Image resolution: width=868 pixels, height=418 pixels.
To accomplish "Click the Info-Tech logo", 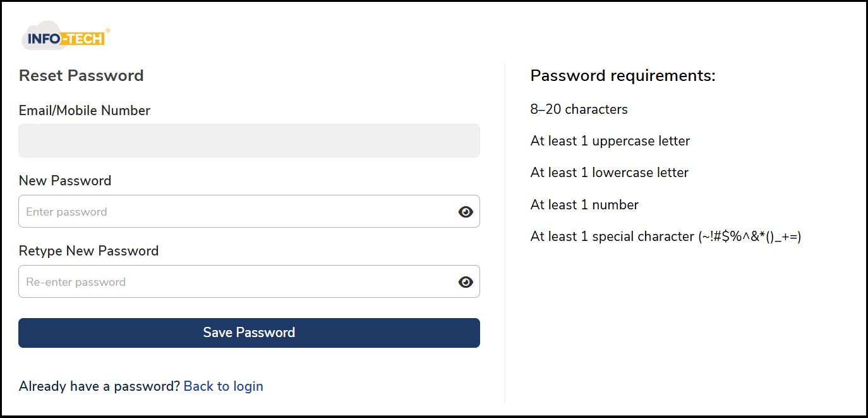I will tap(66, 38).
